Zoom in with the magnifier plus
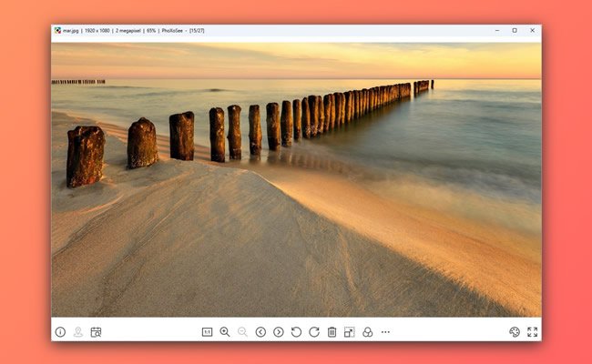Viewport: 592px width, 364px height. pos(225,332)
